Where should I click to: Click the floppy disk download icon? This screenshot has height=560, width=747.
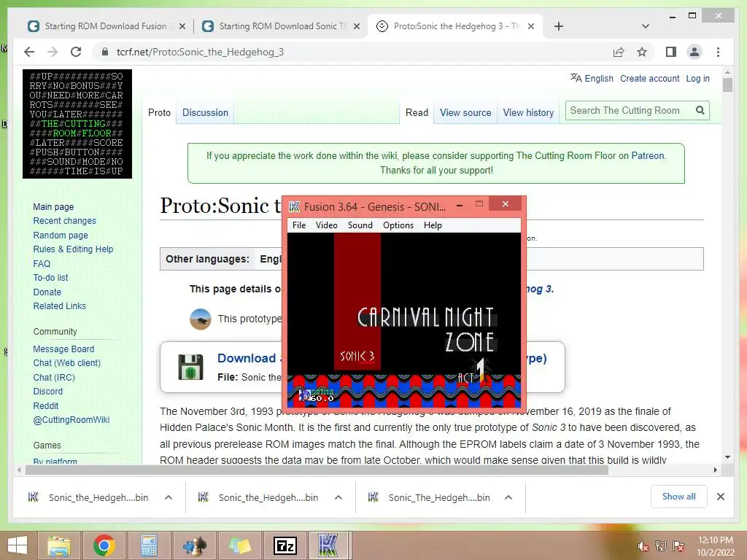pos(190,367)
